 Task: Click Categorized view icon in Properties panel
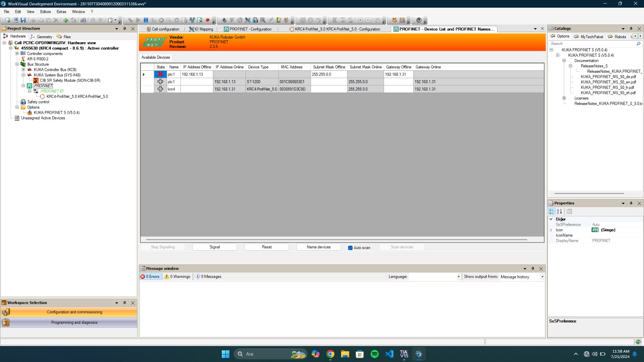[x=552, y=211]
